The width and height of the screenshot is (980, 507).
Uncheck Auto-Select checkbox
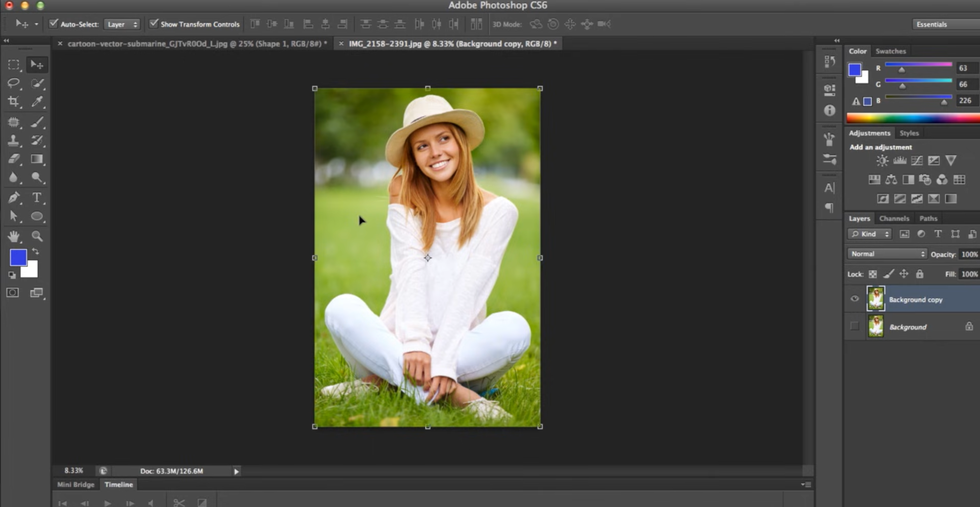[x=54, y=23]
